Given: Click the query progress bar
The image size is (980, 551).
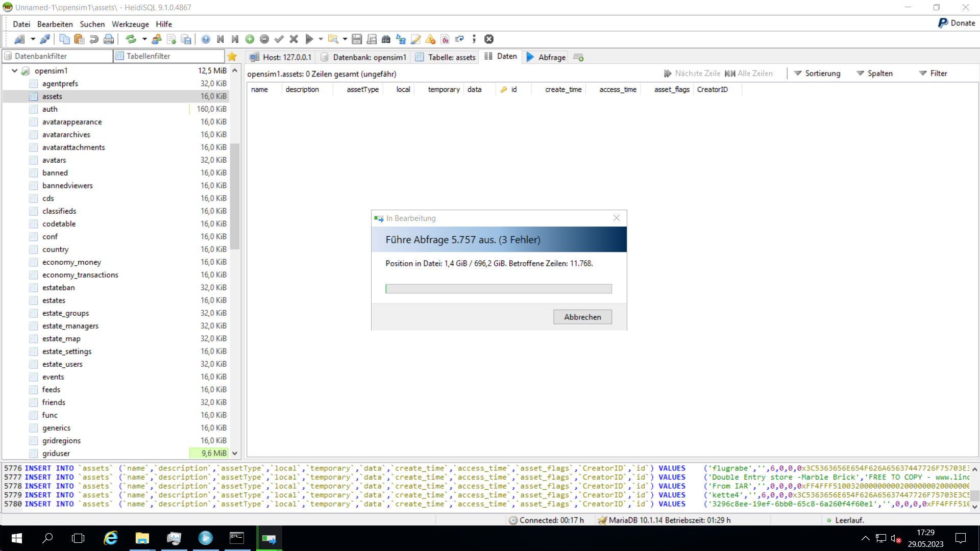Looking at the screenshot, I should pyautogui.click(x=498, y=289).
